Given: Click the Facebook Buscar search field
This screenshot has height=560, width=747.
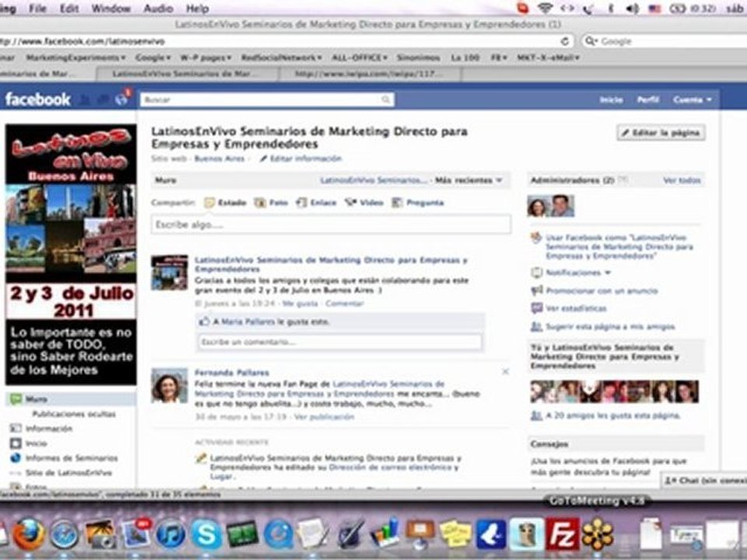Looking at the screenshot, I should (267, 100).
